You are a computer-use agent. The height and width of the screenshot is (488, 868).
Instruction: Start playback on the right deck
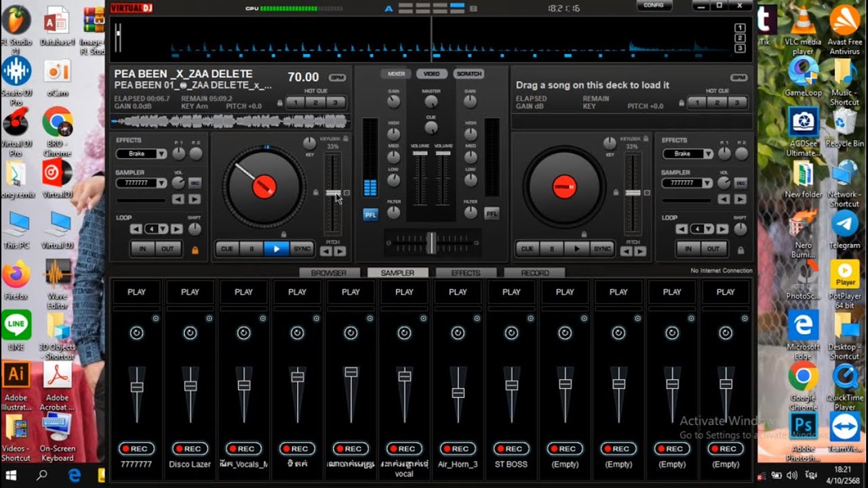[x=576, y=249]
